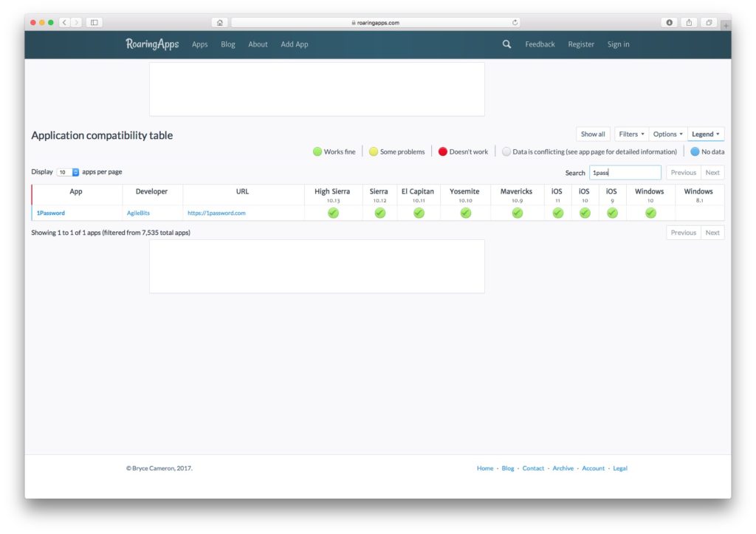756x534 pixels.
Task: Click the Safari forward arrow button
Action: click(76, 22)
